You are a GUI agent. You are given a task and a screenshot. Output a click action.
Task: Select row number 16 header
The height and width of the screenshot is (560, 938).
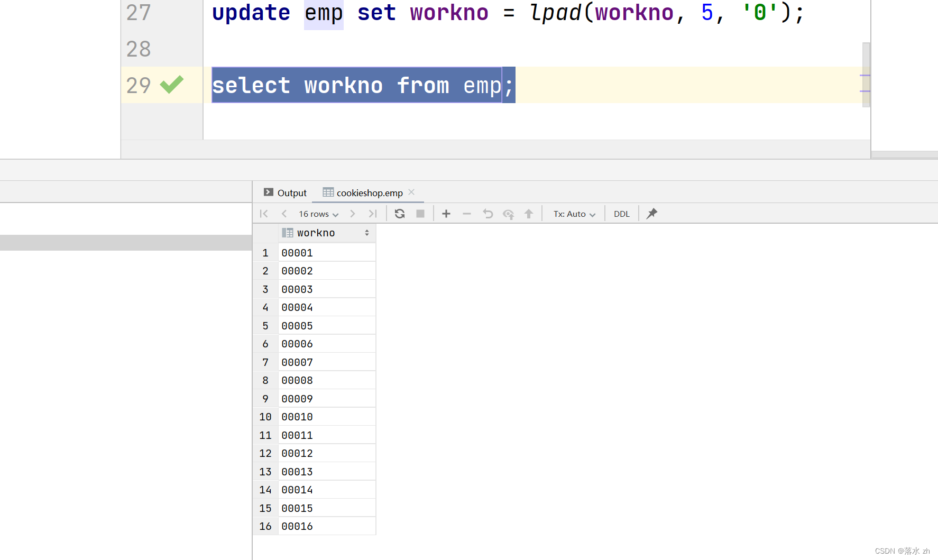(x=265, y=526)
